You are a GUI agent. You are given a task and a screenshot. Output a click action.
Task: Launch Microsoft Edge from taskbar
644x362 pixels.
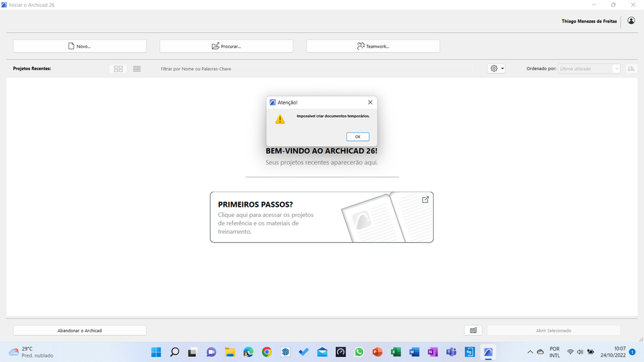coord(248,352)
